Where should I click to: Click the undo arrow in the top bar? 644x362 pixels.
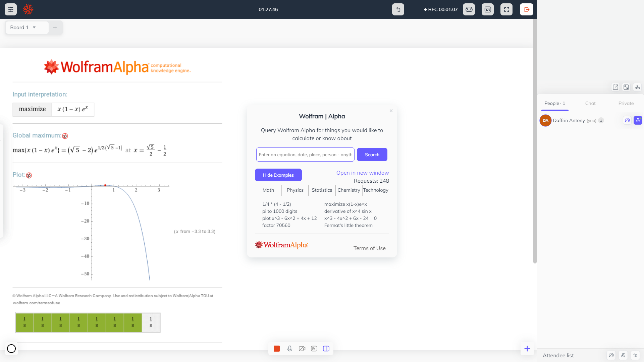click(398, 9)
